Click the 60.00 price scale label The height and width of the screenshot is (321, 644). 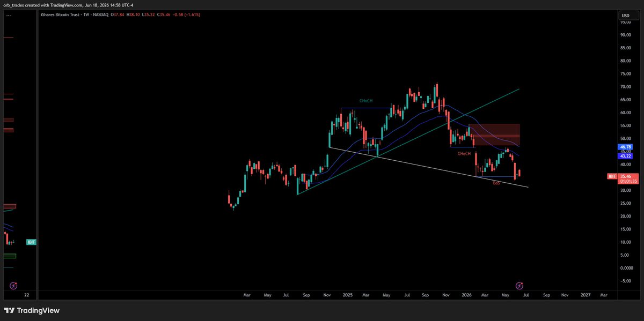coord(625,113)
